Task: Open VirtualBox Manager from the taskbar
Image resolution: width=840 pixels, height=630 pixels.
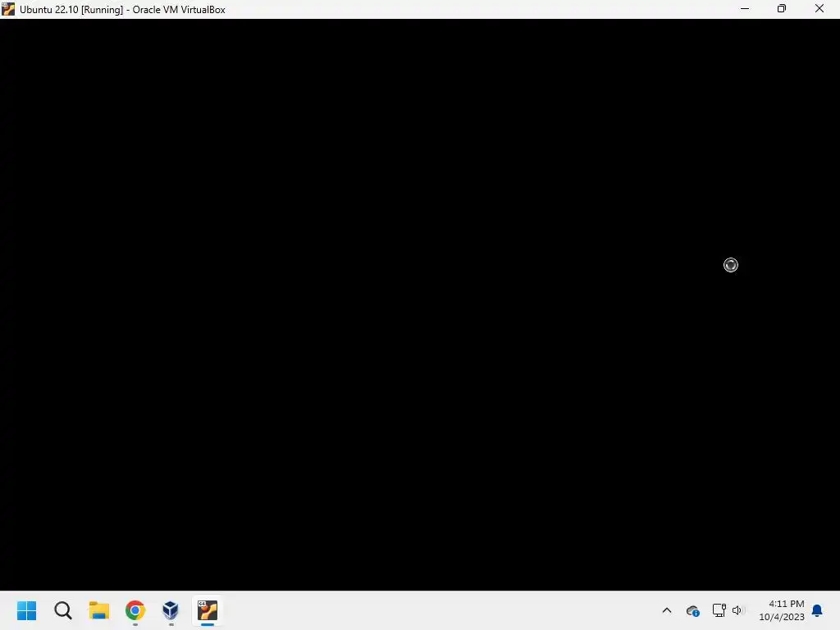Action: tap(171, 610)
